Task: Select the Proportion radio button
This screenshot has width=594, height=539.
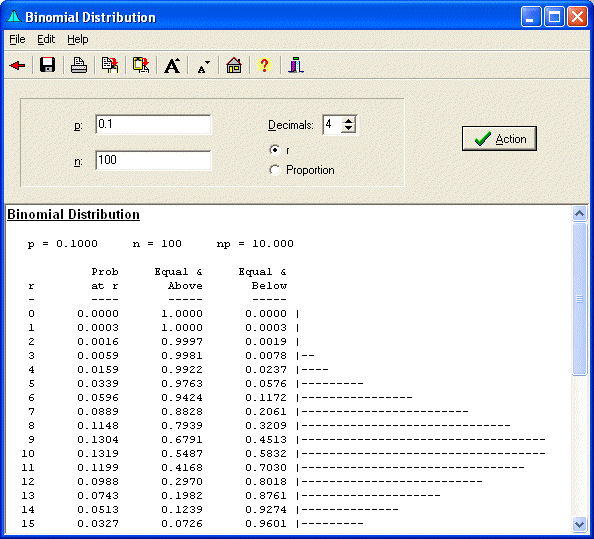Action: (275, 170)
